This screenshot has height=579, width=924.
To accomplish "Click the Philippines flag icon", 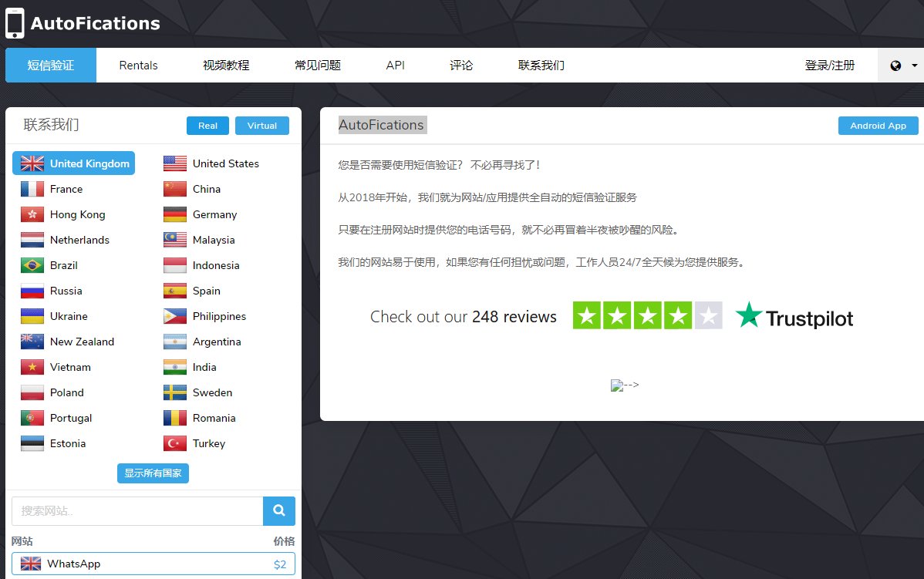I will (175, 316).
